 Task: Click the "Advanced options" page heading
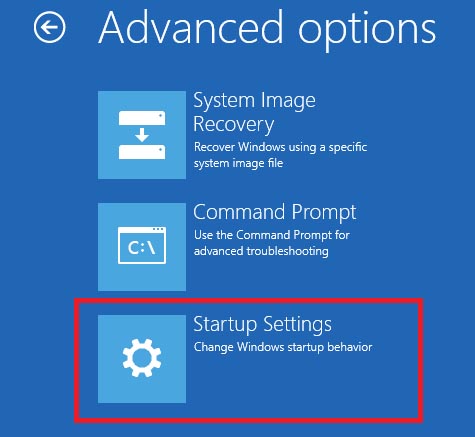tap(267, 30)
